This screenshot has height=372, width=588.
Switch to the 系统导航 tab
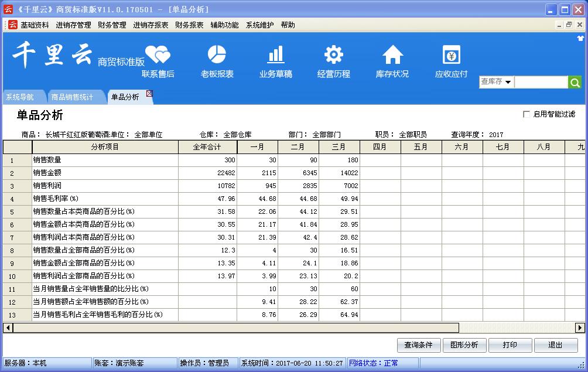point(20,97)
